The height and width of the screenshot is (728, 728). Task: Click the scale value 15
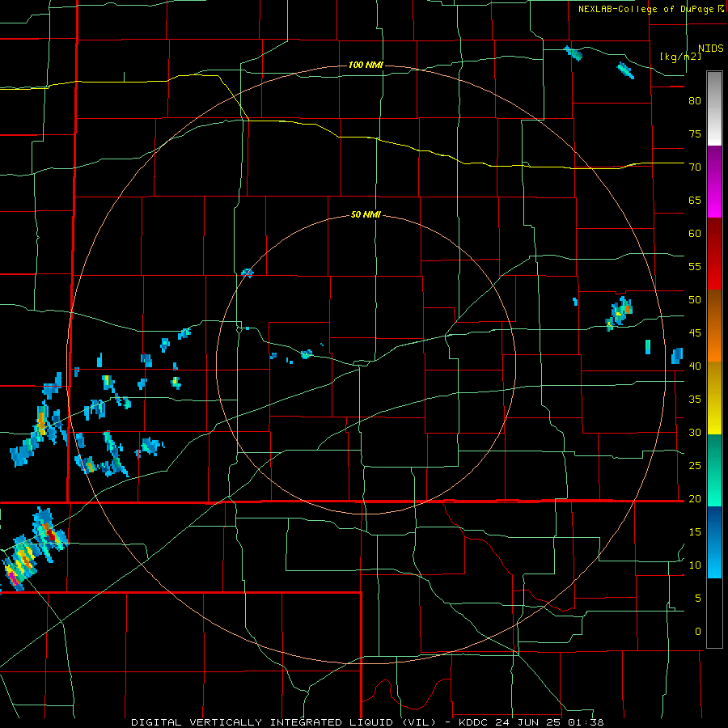point(695,531)
